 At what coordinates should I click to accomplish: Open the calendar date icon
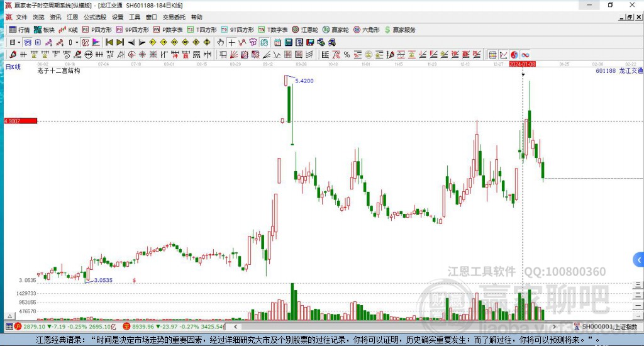277,42
